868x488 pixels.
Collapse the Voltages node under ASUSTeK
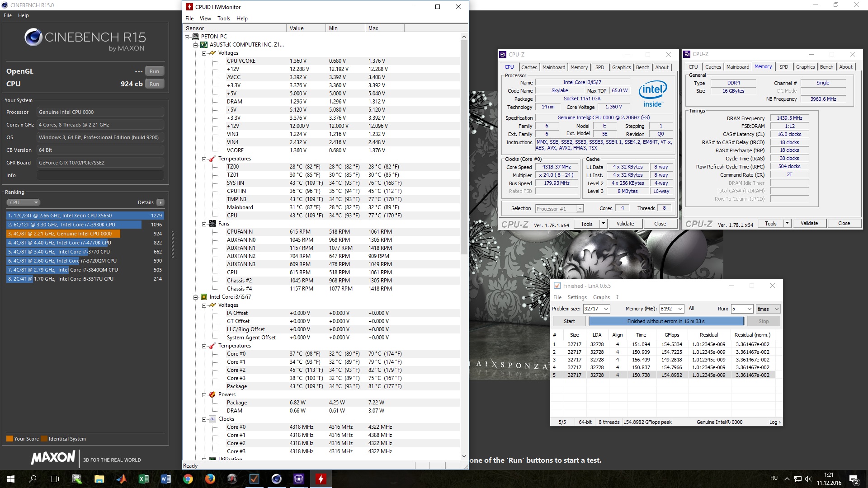[204, 53]
